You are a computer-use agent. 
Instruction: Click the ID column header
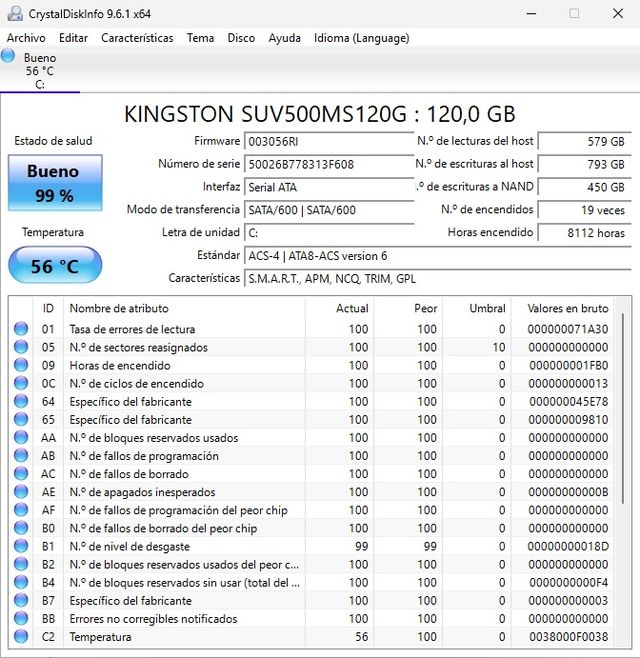[x=48, y=308]
